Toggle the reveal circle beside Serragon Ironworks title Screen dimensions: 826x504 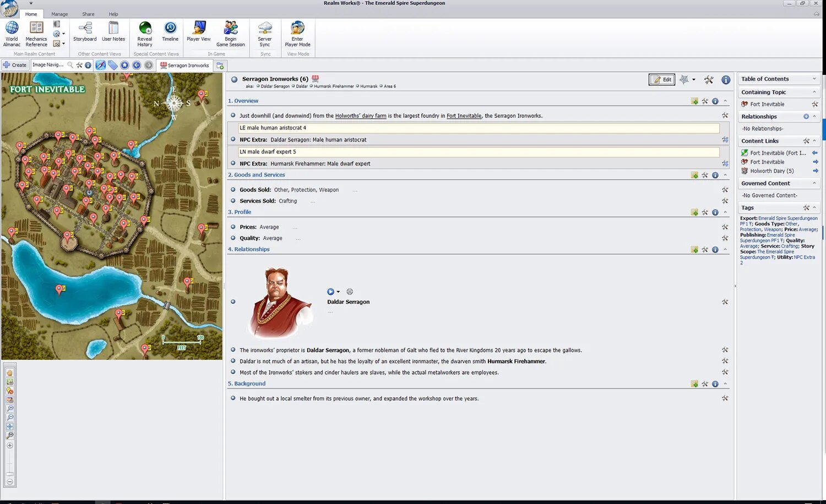pyautogui.click(x=234, y=79)
